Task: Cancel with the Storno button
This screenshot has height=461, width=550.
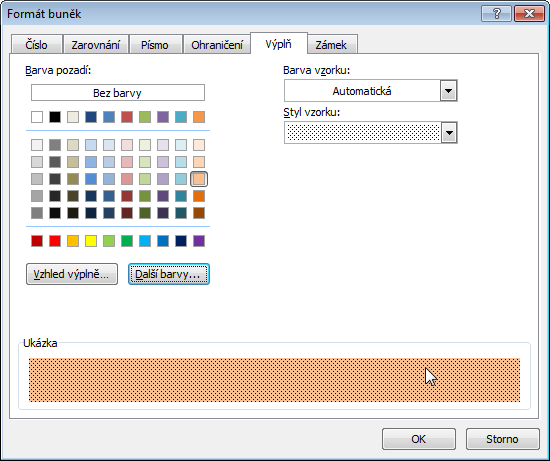Action: pyautogui.click(x=502, y=439)
